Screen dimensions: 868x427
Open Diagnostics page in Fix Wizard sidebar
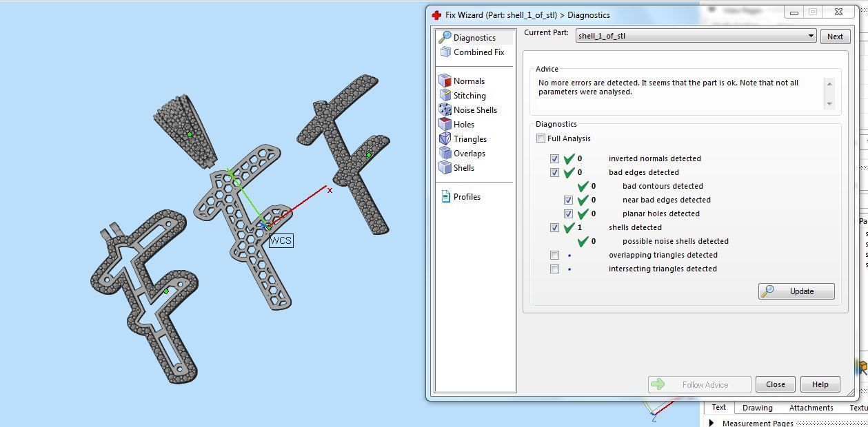point(474,38)
